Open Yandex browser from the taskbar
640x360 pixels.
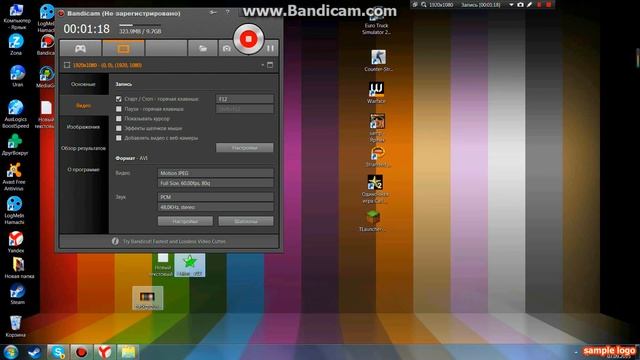104,352
